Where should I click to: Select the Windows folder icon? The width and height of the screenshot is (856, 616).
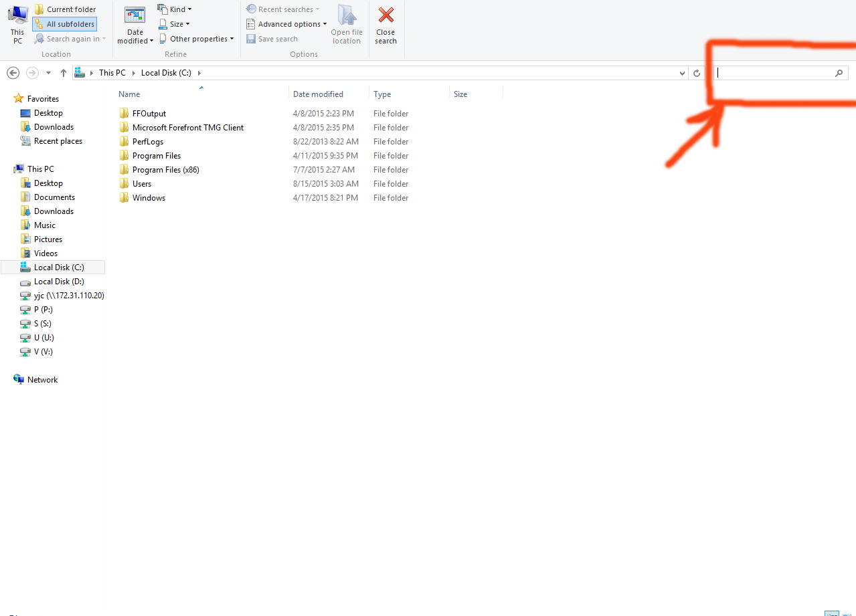[124, 198]
